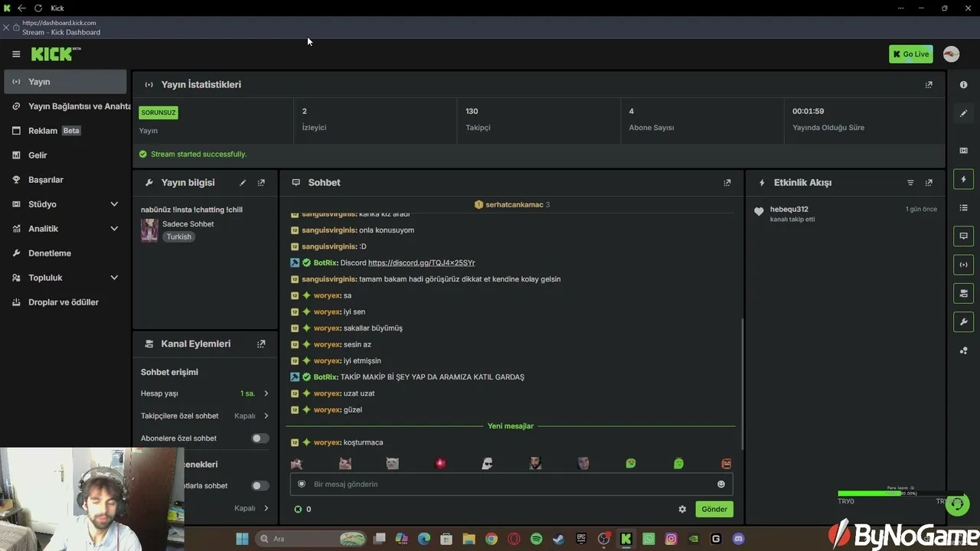Open the profile avatar menu
This screenshot has height=551, width=980.
tap(951, 54)
